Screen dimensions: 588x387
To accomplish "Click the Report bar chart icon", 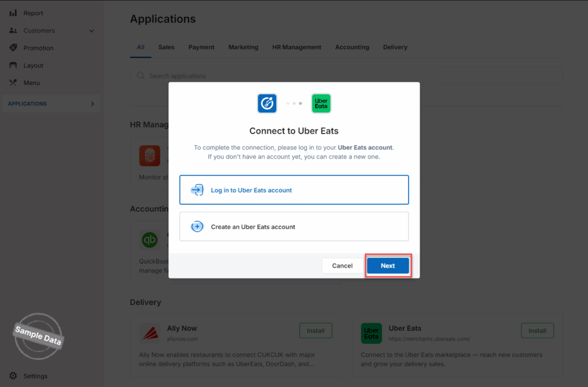I will coord(13,13).
